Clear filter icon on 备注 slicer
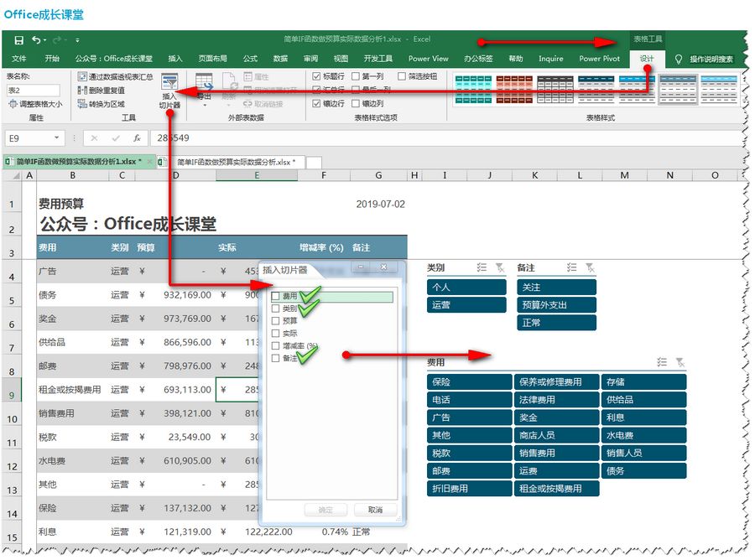Viewport: 755px width, 560px height. (590, 267)
